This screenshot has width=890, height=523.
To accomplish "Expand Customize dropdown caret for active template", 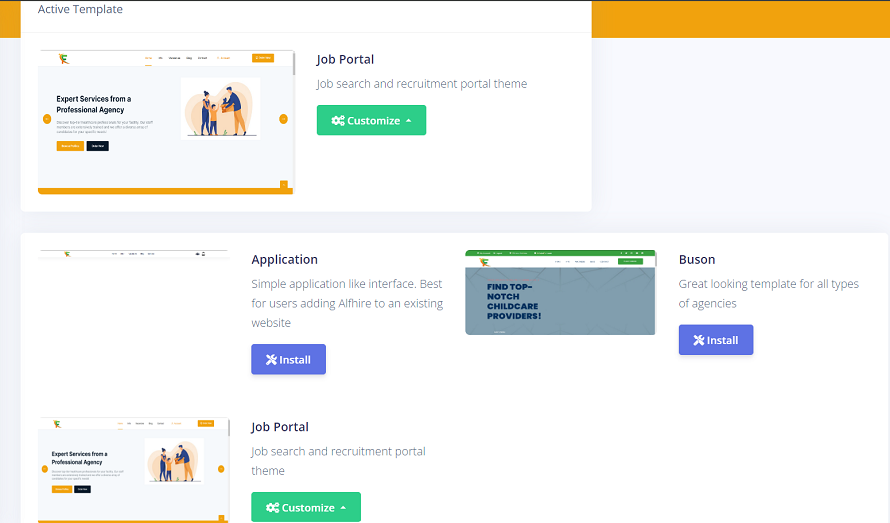I will (409, 121).
